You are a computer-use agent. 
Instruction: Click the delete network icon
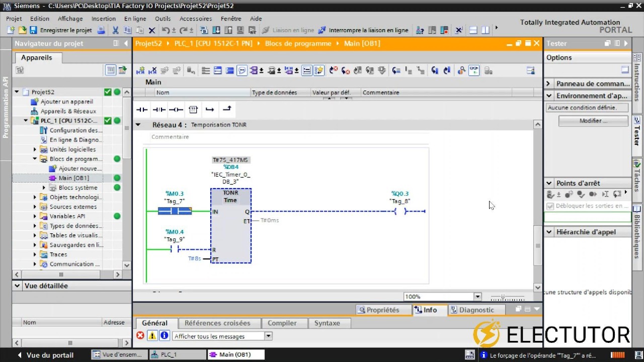(x=153, y=70)
